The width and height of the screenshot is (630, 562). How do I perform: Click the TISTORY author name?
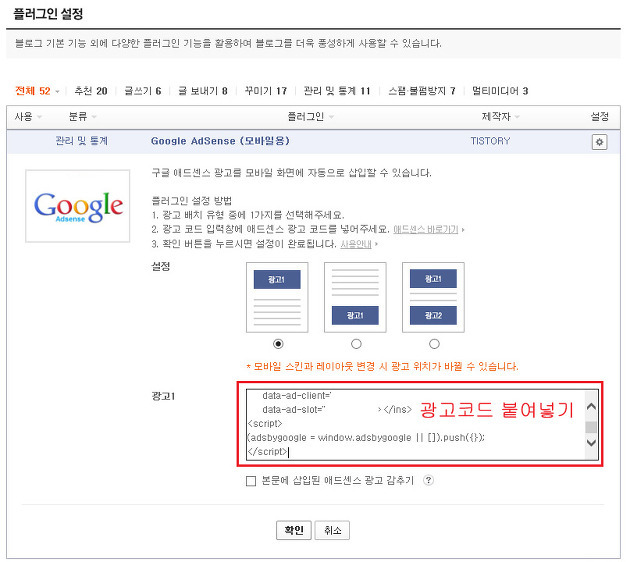[490, 141]
